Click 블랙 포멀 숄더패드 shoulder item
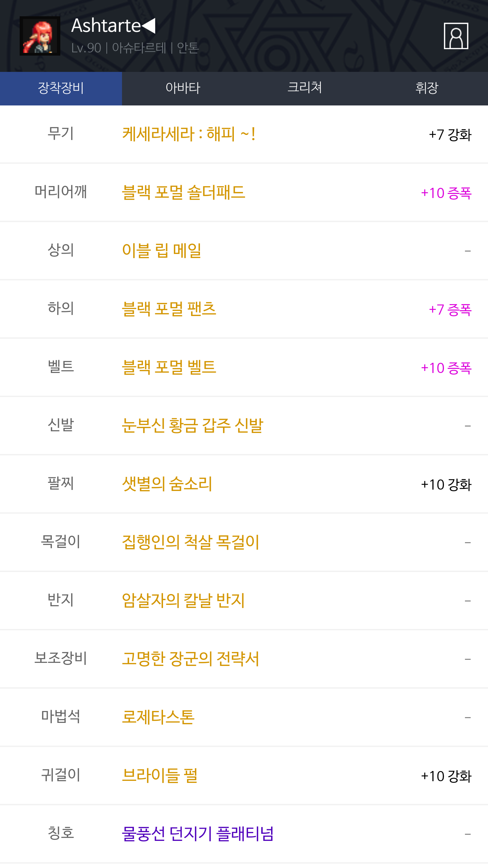This screenshot has width=488, height=868. tap(183, 193)
